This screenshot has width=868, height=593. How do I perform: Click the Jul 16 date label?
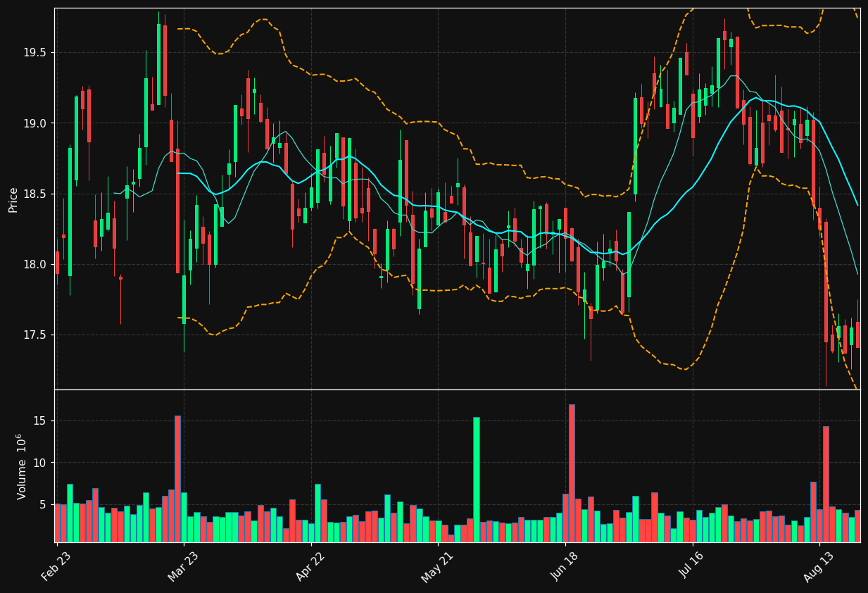point(691,566)
